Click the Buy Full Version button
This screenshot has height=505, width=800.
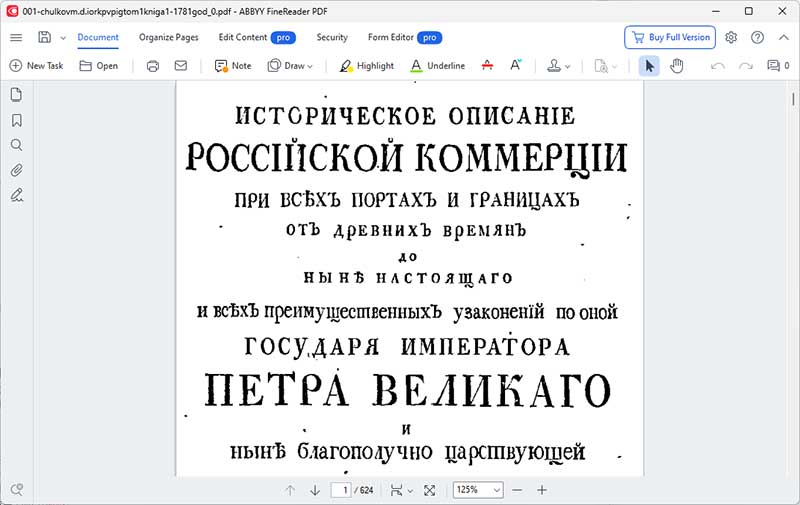click(670, 37)
